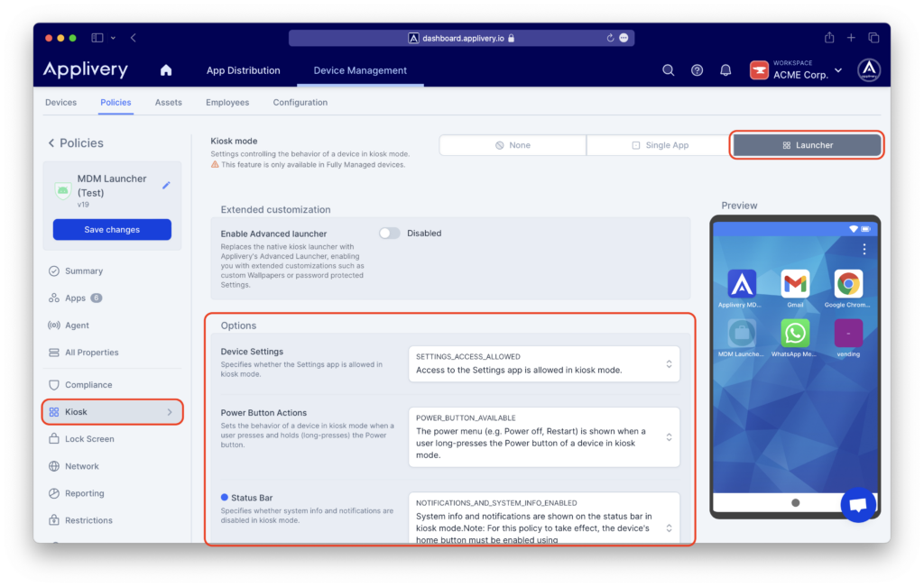
Task: Open the live chat bubble icon
Action: click(858, 505)
